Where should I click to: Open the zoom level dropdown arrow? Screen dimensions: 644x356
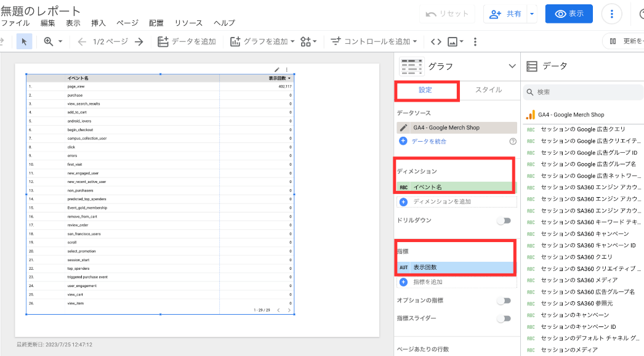60,41
